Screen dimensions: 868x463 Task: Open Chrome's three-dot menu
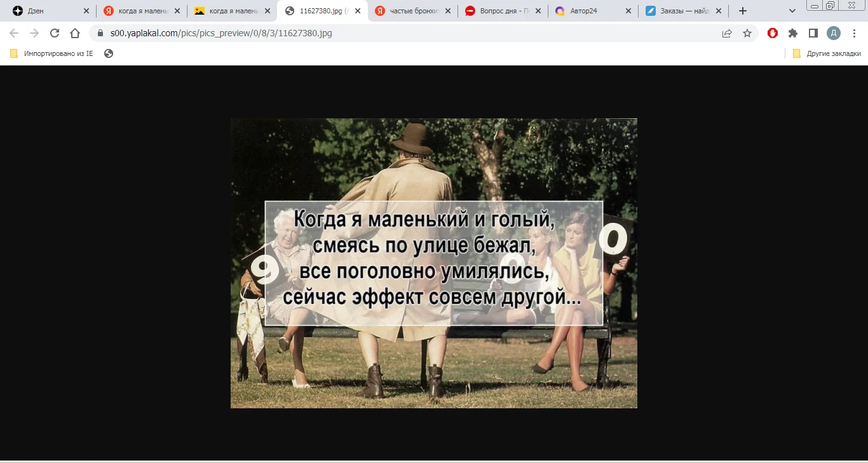click(854, 33)
